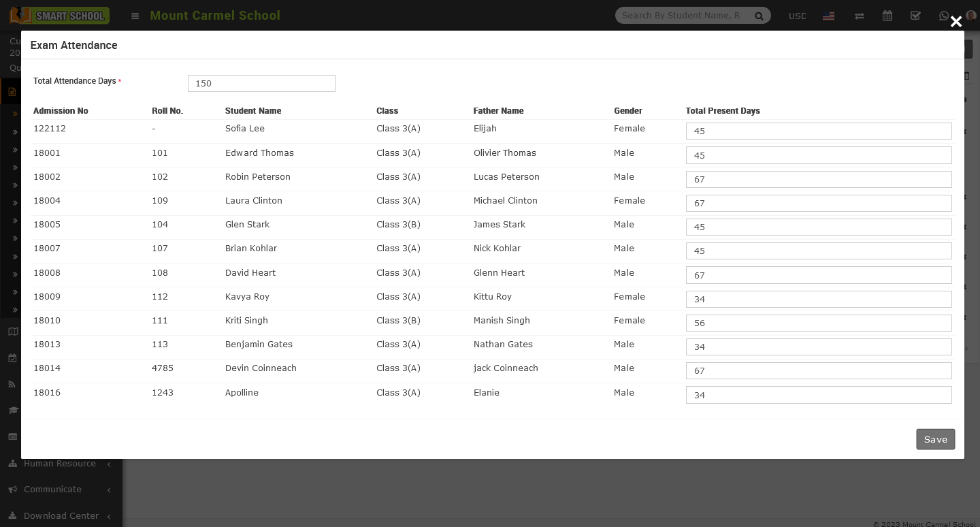Click the USD currency selector
980x527 pixels.
(x=797, y=16)
